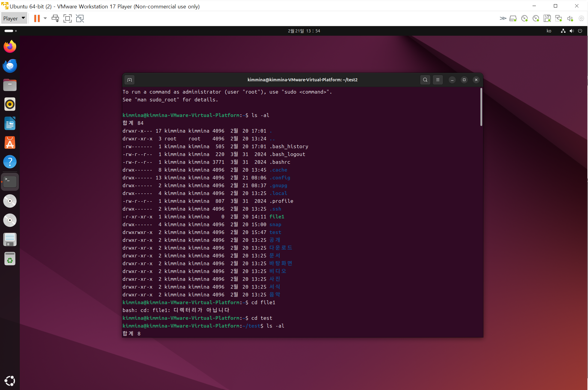Expand the power options dropdown arrow
Screen dimensions: 588x390
coord(45,18)
